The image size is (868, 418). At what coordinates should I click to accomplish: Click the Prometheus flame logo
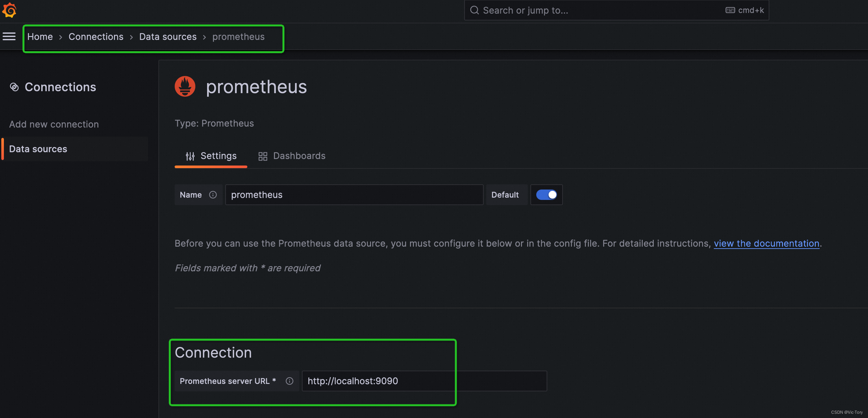(185, 87)
